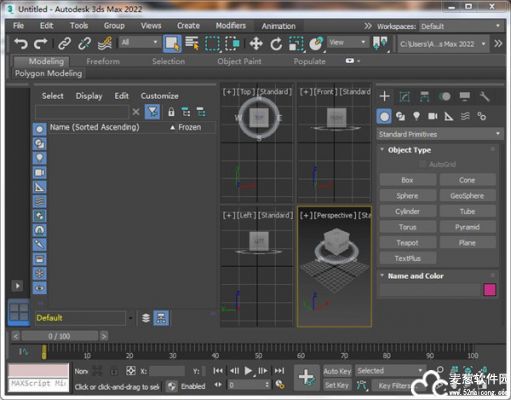Switch to the Object Paint ribbon tab
511x400 pixels.
point(239,61)
